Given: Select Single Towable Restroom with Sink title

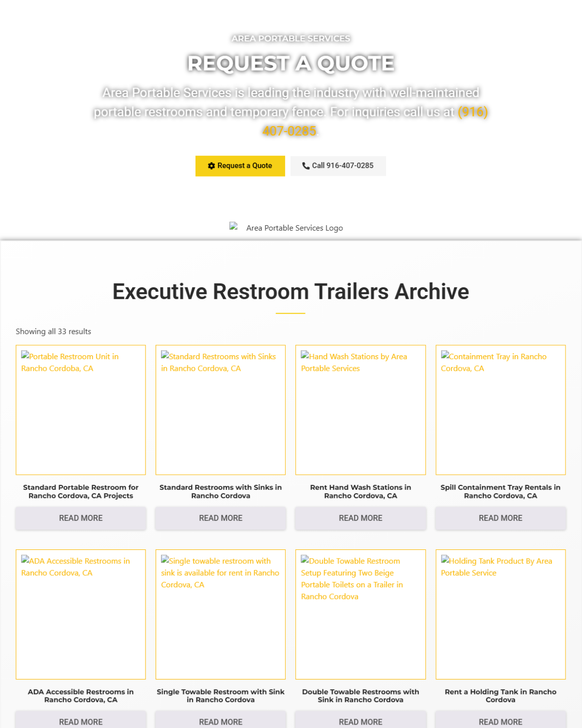Looking at the screenshot, I should (220, 695).
